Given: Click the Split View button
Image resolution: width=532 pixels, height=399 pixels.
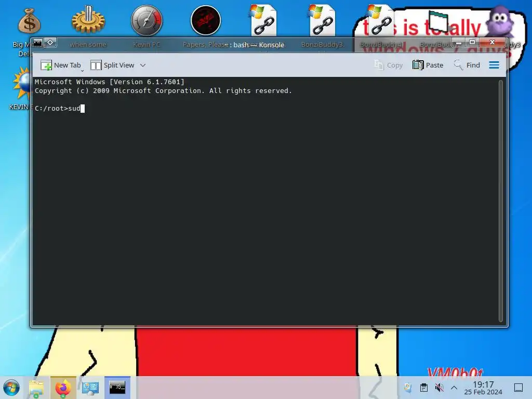Looking at the screenshot, I should pos(112,65).
